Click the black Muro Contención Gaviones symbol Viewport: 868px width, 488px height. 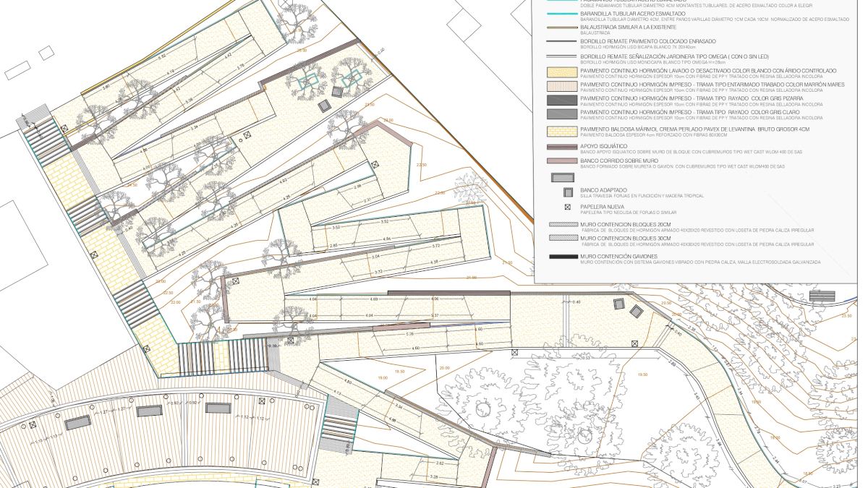pyautogui.click(x=557, y=256)
